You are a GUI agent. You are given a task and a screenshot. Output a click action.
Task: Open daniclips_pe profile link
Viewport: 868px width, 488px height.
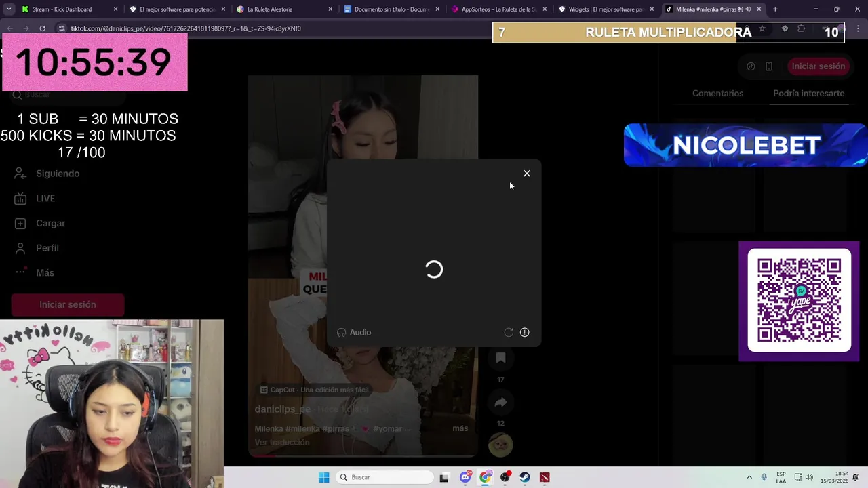(282, 409)
